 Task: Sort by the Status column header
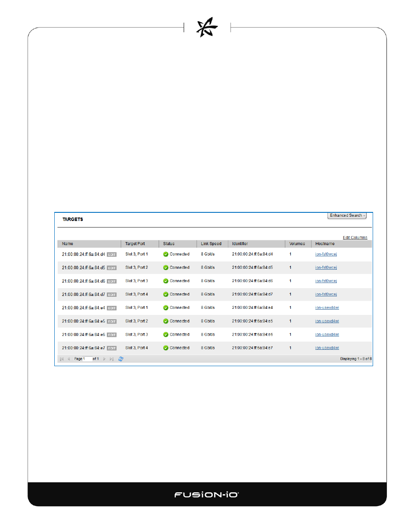(177, 244)
